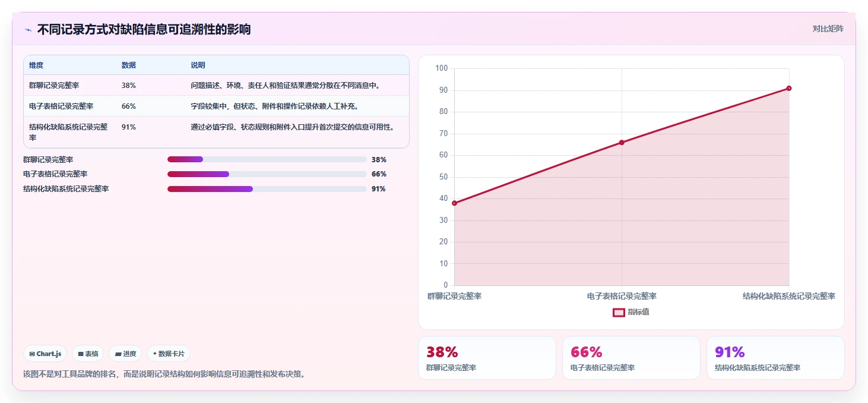
Task: Open the 38% 群聊记录完整率 stat card
Action: point(487,358)
